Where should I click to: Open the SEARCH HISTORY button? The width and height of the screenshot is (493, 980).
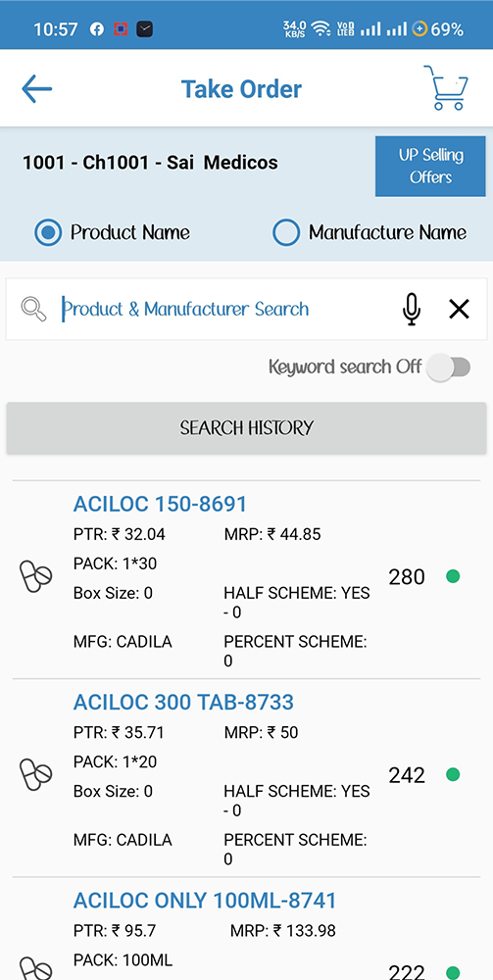click(246, 428)
